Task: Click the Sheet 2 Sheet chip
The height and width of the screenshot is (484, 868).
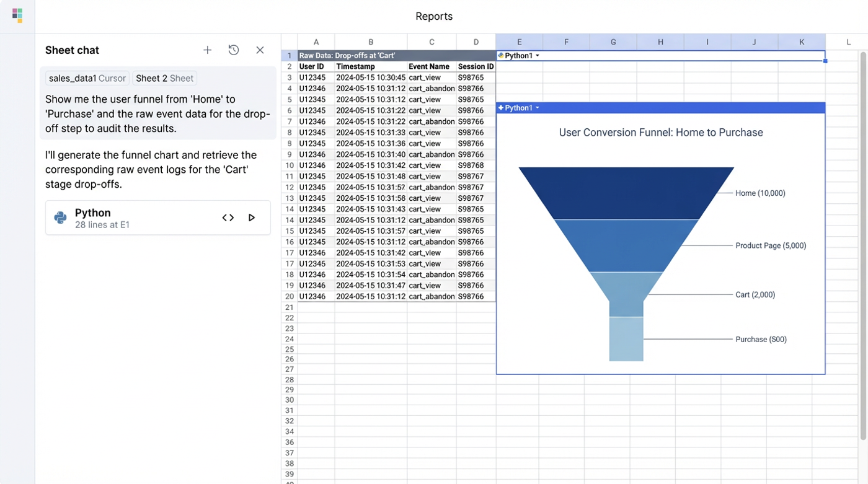Action: click(164, 79)
